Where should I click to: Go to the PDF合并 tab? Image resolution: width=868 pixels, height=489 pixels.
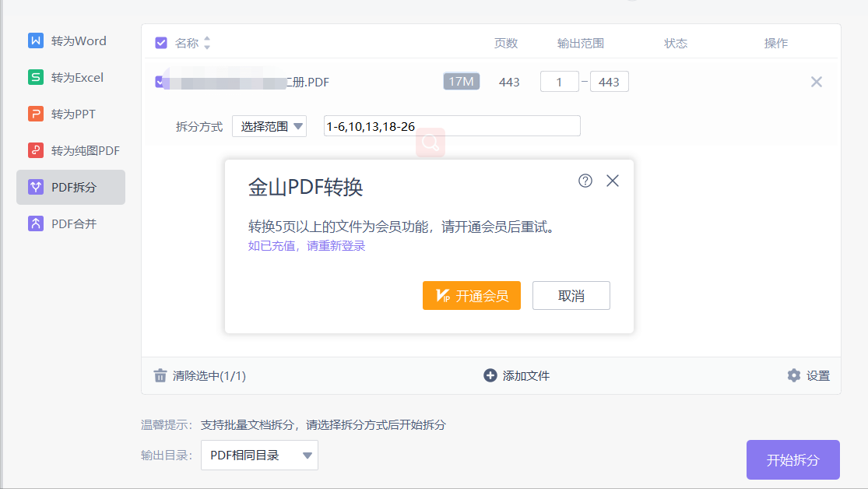[71, 223]
